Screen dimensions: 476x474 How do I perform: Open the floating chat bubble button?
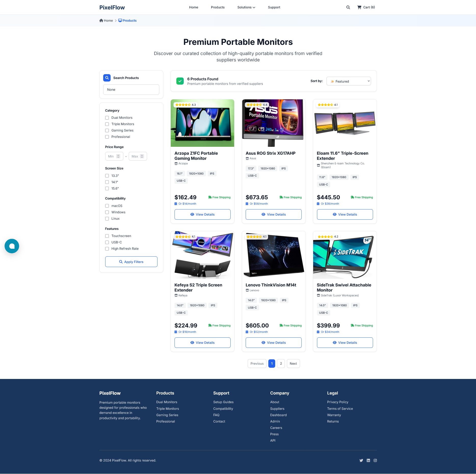point(12,246)
